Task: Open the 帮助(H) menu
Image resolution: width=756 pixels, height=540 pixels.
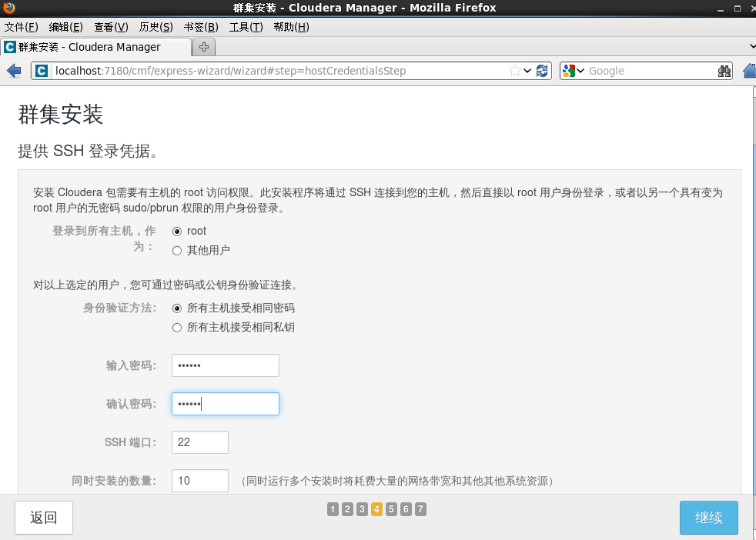Action: coord(291,27)
